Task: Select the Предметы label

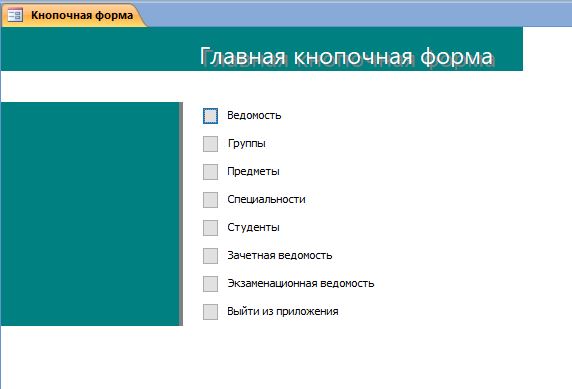Action: tap(253, 171)
